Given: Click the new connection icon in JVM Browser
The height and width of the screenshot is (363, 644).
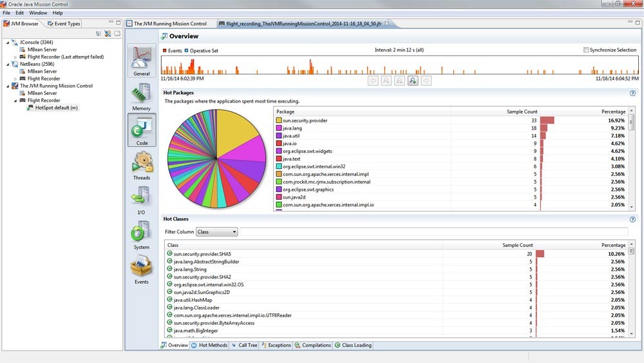Looking at the screenshot, I should [108, 34].
